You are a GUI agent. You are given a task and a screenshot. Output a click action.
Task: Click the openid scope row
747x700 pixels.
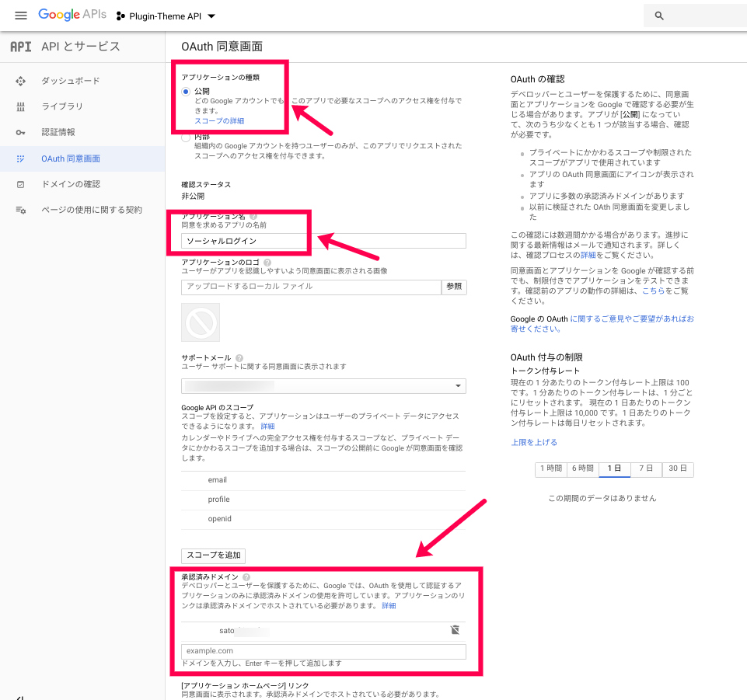point(323,520)
